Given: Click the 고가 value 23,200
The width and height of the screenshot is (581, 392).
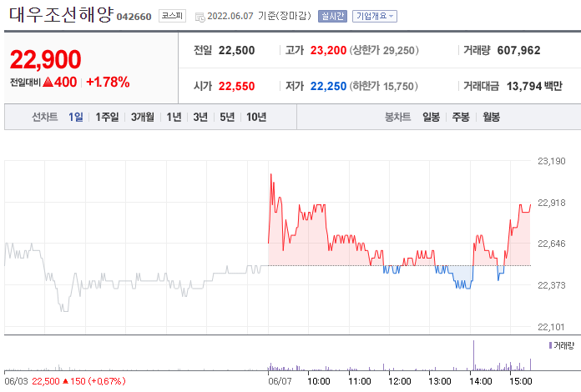Looking at the screenshot, I should point(328,50).
